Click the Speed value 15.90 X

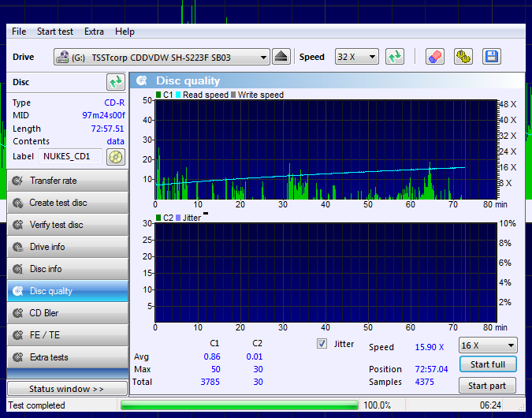coord(430,347)
